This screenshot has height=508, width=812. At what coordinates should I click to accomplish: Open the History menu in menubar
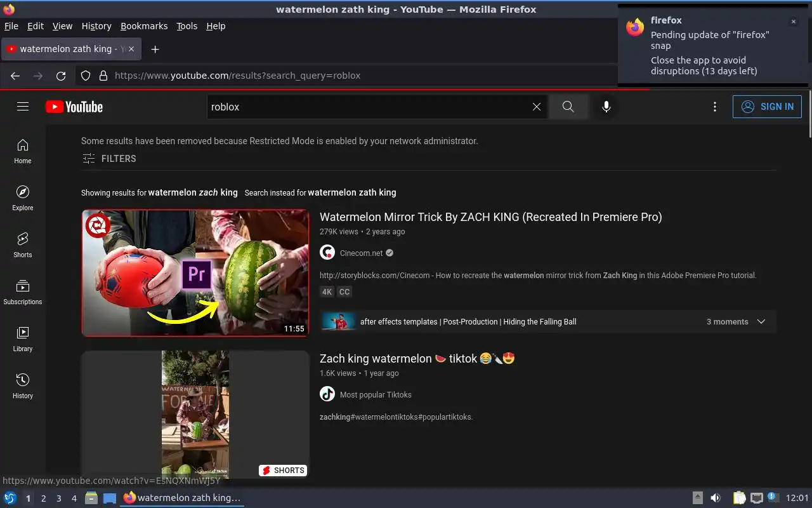coord(96,26)
